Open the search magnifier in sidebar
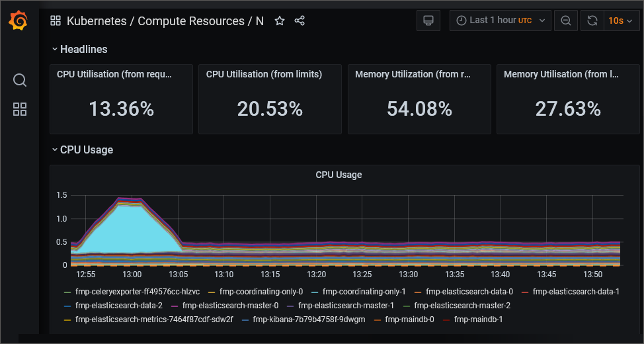Viewport: 644px width, 344px height. pos(20,81)
